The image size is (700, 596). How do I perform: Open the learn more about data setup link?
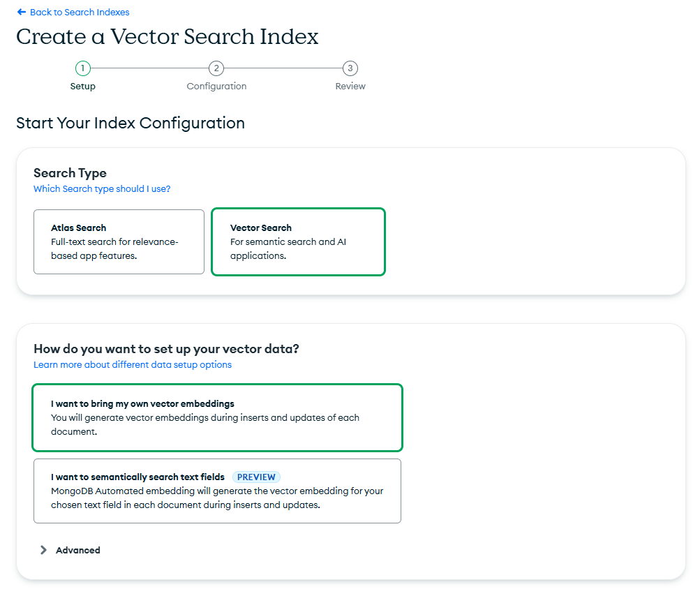[x=133, y=365]
